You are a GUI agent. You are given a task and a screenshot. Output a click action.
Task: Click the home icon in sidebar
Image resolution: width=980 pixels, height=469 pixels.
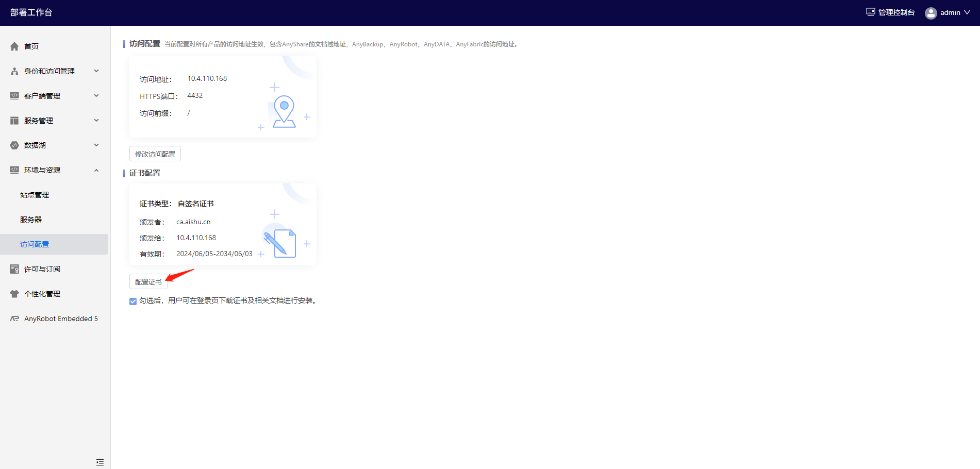click(14, 46)
